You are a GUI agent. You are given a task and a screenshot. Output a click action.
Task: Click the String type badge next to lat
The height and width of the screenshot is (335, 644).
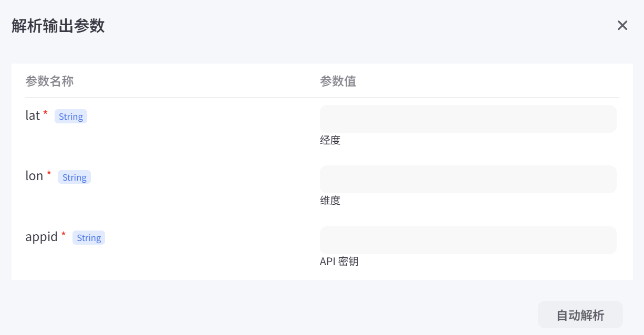click(70, 116)
